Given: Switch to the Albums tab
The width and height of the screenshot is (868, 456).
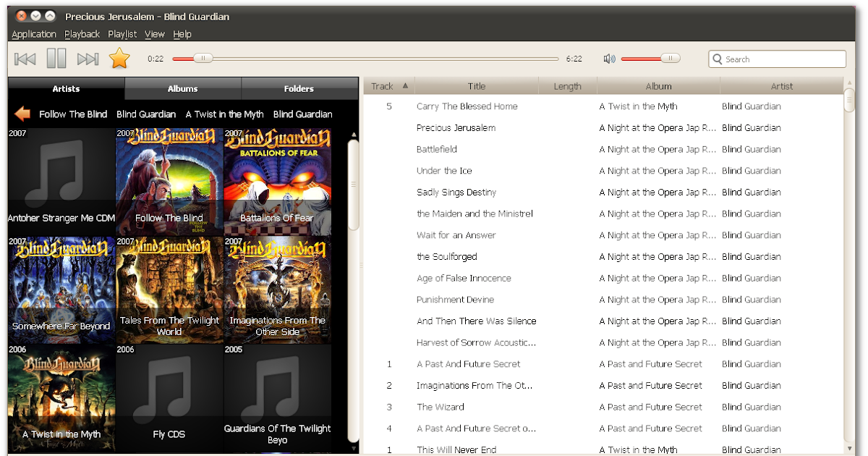Looking at the screenshot, I should click(x=182, y=88).
